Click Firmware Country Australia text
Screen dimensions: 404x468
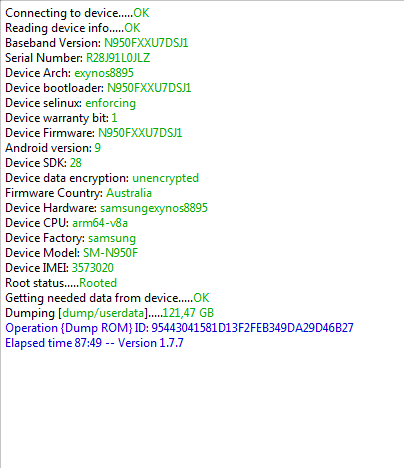129,193
